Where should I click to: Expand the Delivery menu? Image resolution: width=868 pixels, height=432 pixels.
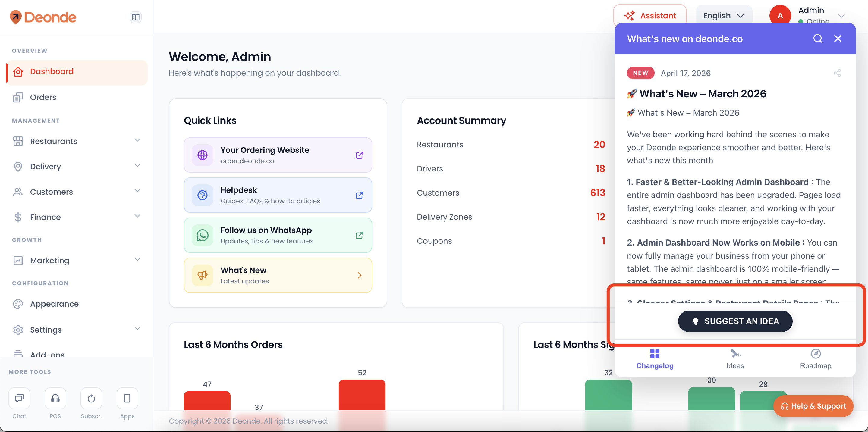pyautogui.click(x=77, y=166)
